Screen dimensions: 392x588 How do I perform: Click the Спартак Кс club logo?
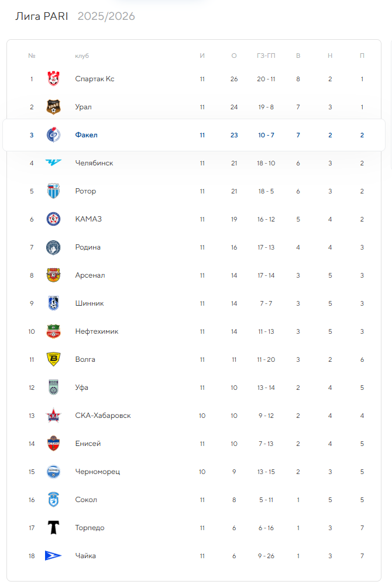point(53,79)
